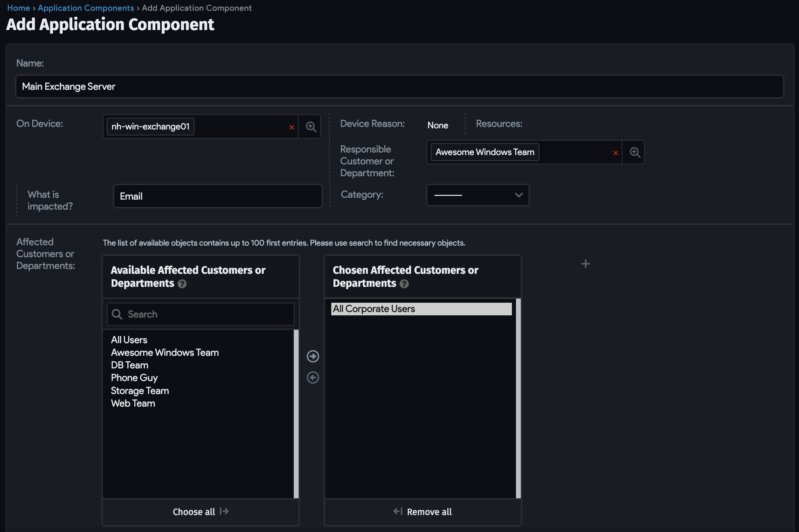Click the move-right arrow between the lists
The height and width of the screenshot is (532, 799).
coord(313,356)
